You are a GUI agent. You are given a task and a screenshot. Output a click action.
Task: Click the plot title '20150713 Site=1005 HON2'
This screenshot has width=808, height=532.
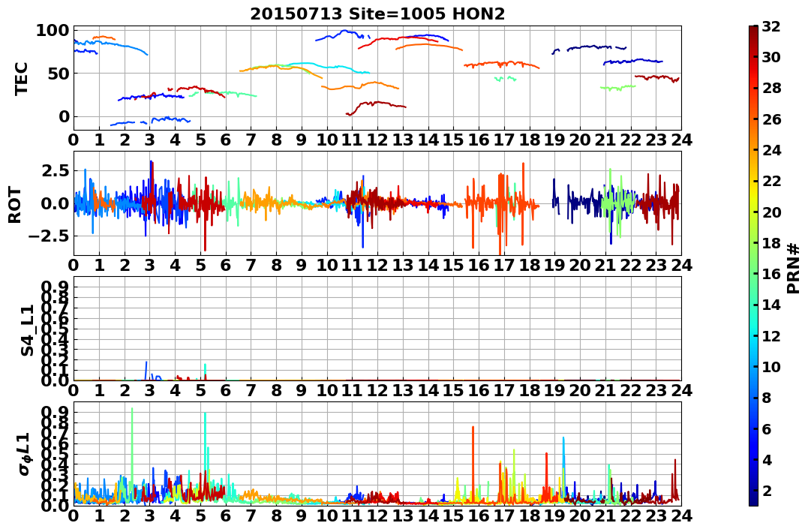[377, 14]
